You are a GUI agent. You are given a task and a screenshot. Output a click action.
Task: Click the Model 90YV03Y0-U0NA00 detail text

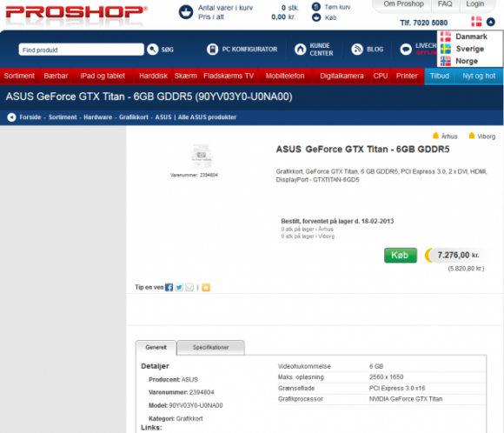[185, 405]
